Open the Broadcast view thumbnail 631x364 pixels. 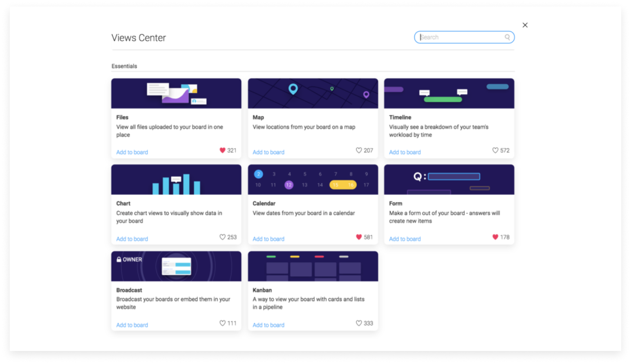click(176, 266)
